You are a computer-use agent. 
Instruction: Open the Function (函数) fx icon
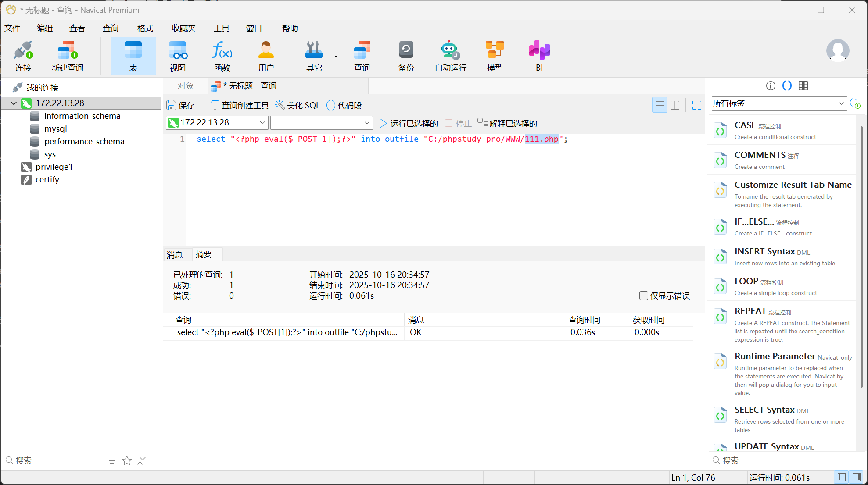222,55
